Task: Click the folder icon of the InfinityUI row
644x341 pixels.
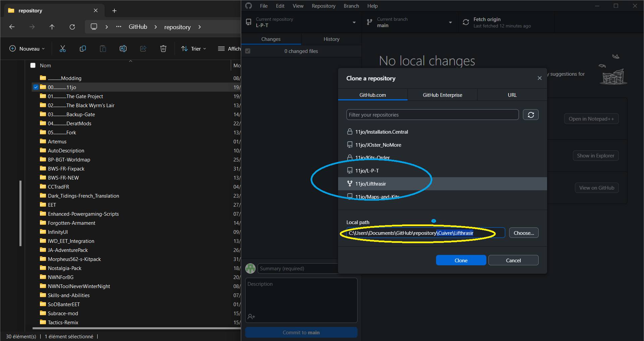Action: click(43, 232)
